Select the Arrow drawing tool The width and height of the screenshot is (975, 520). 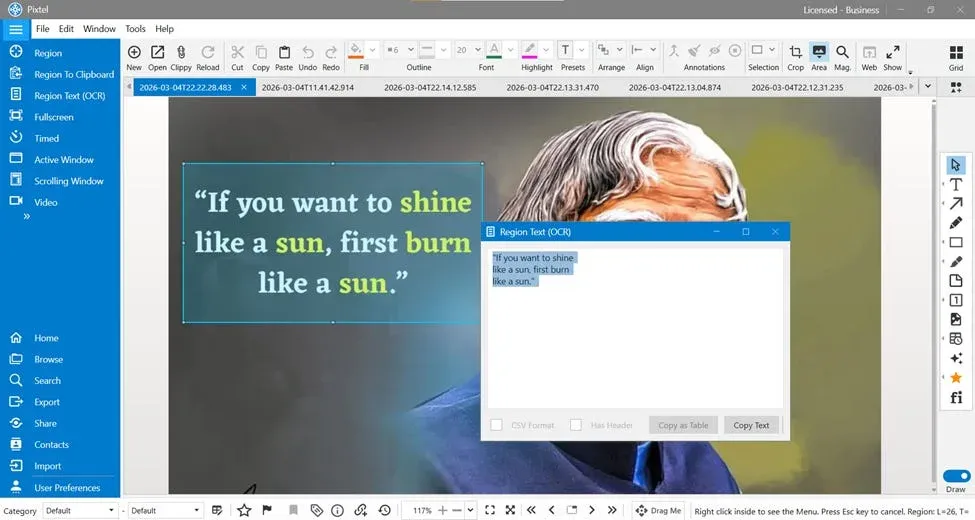[956, 203]
